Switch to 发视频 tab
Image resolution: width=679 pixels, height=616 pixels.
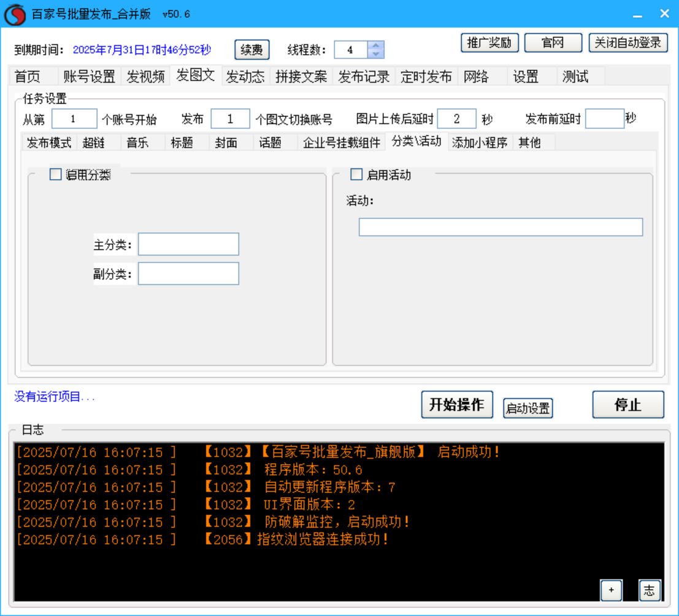[x=145, y=77]
